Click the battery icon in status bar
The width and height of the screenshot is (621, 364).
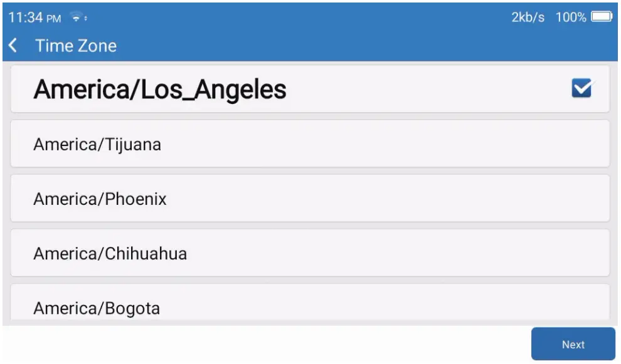pos(601,18)
